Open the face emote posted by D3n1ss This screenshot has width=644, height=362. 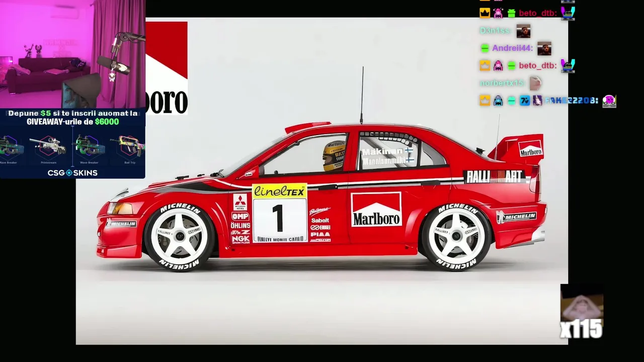(523, 31)
